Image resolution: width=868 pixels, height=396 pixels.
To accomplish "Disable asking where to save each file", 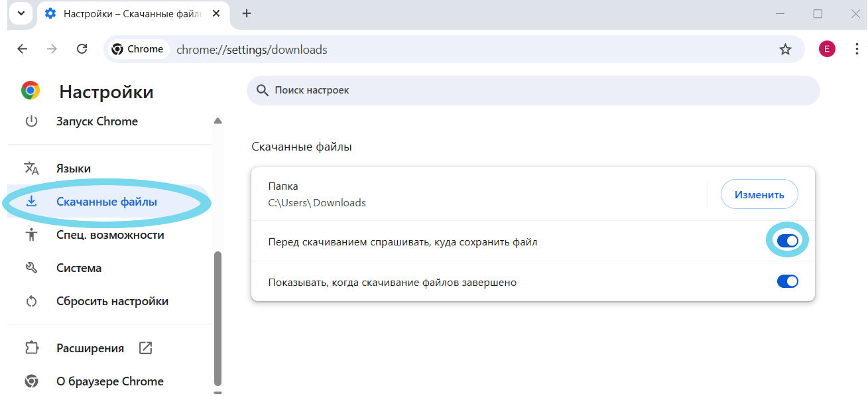I will click(x=787, y=241).
